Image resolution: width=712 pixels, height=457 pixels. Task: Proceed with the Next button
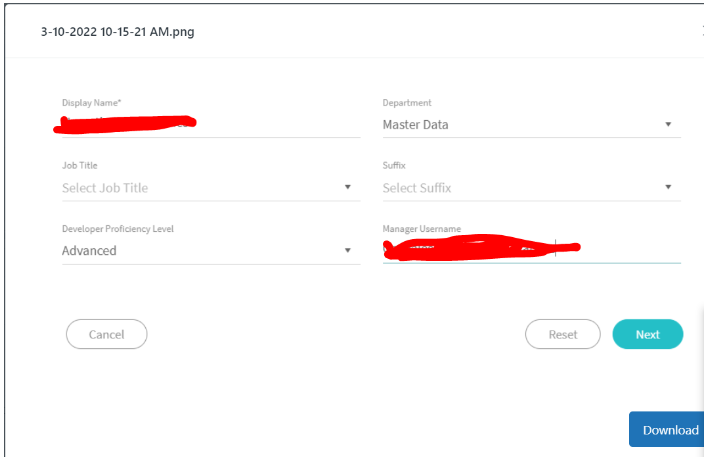647,334
